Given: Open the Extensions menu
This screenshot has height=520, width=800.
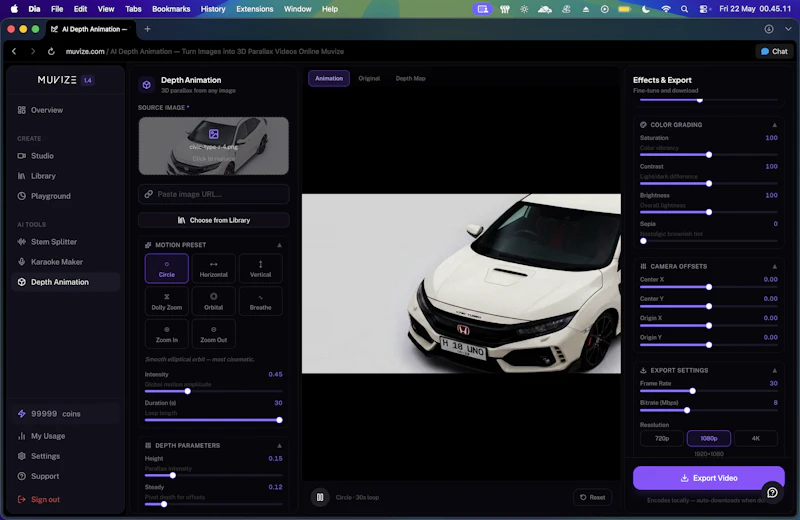Looking at the screenshot, I should point(255,9).
